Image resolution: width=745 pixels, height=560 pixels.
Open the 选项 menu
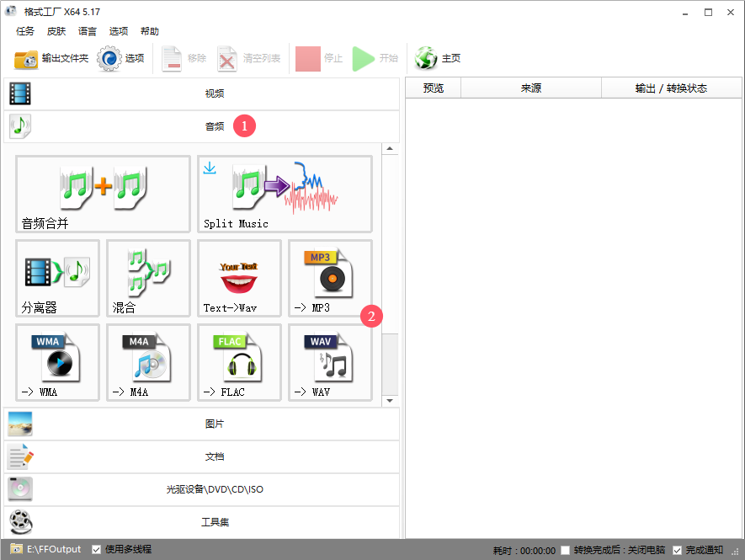tap(119, 31)
